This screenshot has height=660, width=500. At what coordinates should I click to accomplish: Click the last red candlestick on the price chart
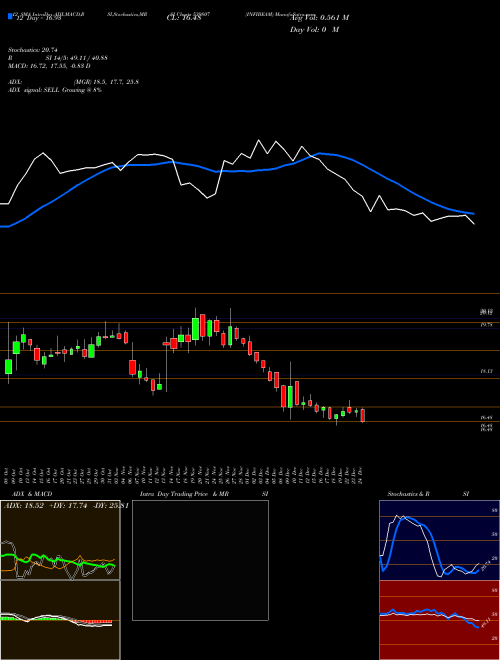pos(363,415)
